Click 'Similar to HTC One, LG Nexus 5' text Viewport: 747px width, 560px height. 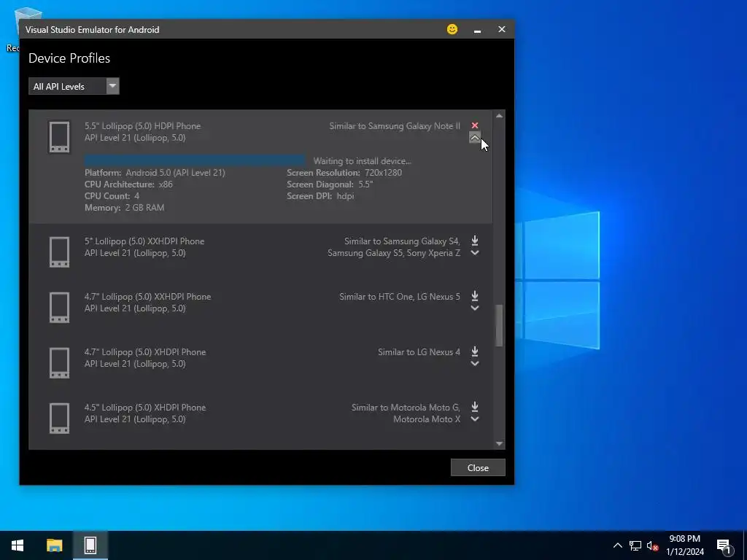(400, 296)
